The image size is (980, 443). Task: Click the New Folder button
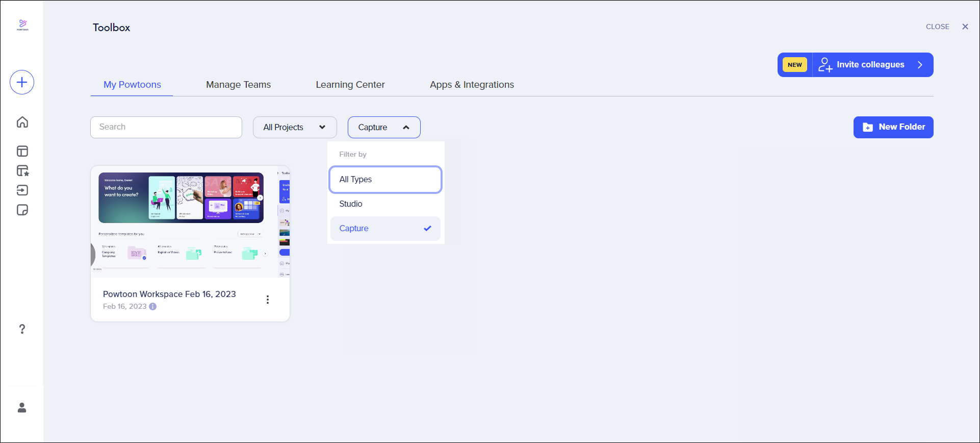(893, 127)
